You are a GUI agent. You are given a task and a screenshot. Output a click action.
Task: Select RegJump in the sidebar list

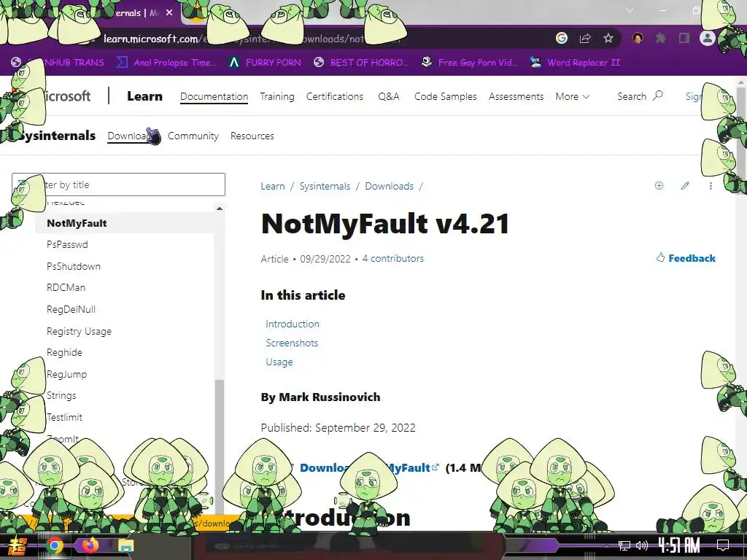pos(66,374)
